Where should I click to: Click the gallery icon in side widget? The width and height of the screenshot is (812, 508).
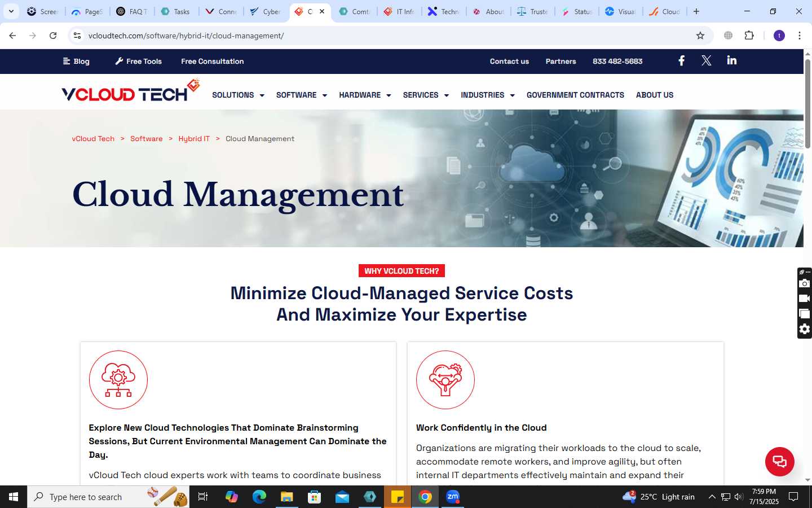tap(805, 314)
